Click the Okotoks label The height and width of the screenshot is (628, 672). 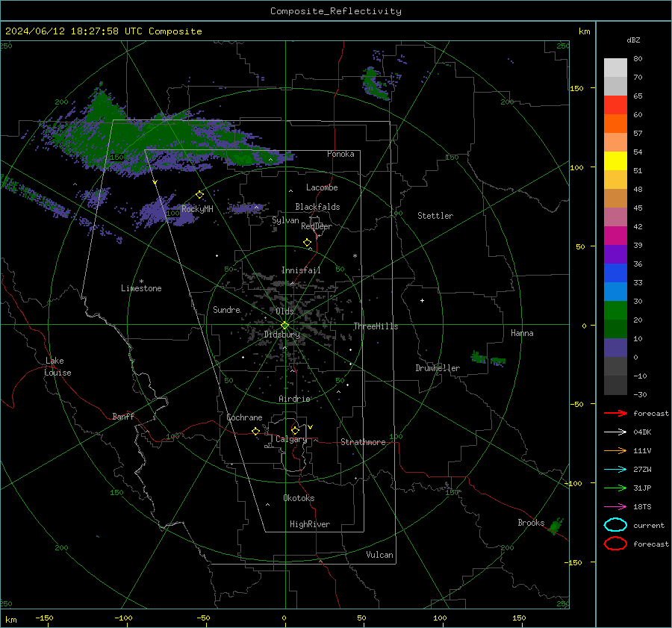(299, 497)
